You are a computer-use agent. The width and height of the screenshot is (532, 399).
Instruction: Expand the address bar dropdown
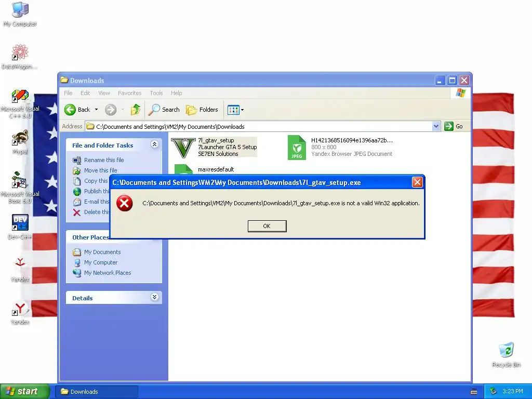click(x=436, y=126)
